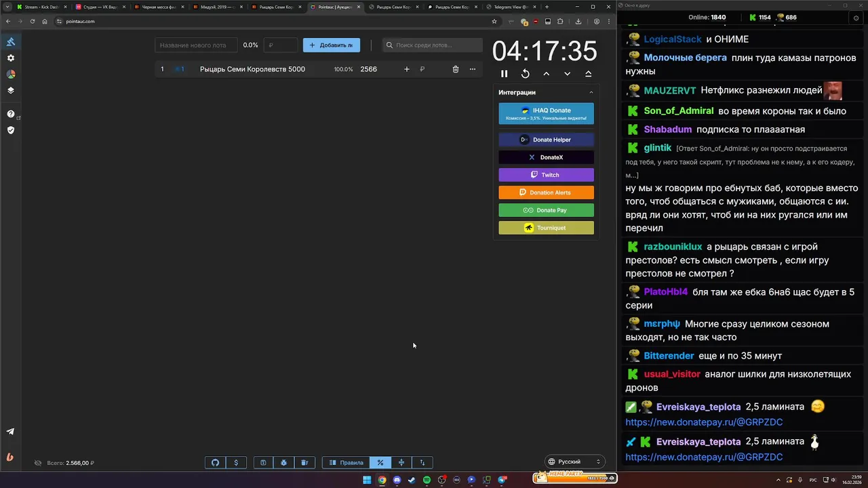Viewport: 868px width, 488px height.
Task: Connect Tourniquet integration
Action: [546, 228]
